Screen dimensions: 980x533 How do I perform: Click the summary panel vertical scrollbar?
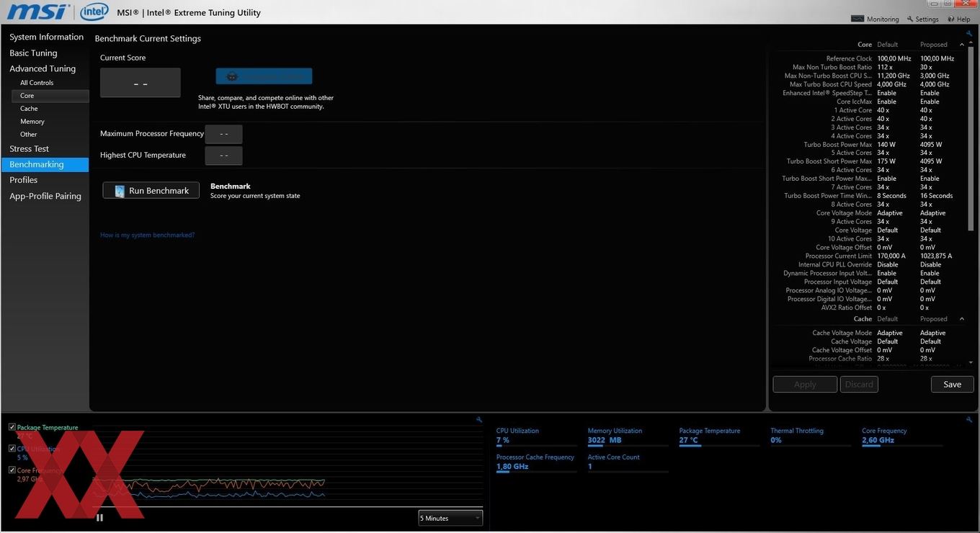(x=971, y=140)
